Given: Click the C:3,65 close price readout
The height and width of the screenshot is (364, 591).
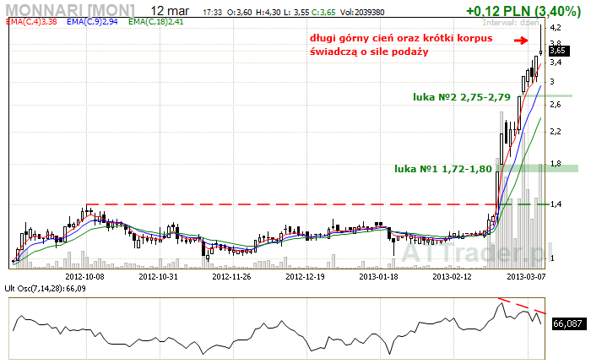Looking at the screenshot, I should [323, 13].
